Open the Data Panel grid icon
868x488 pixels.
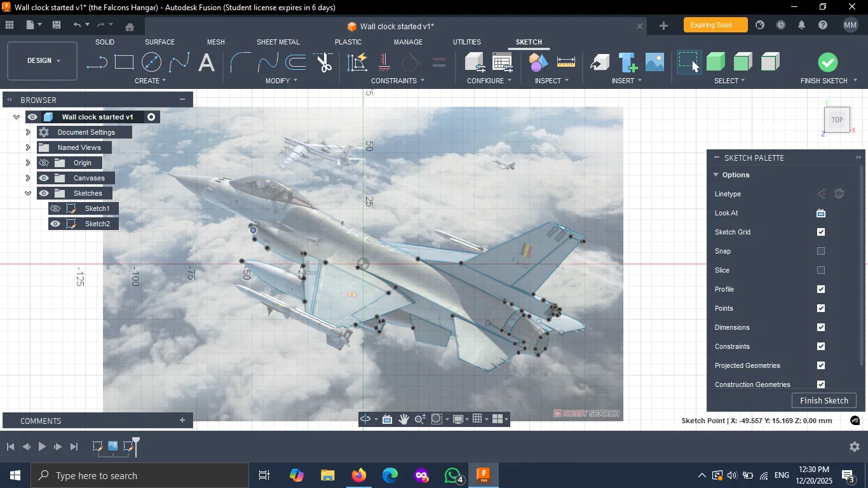pos(10,25)
